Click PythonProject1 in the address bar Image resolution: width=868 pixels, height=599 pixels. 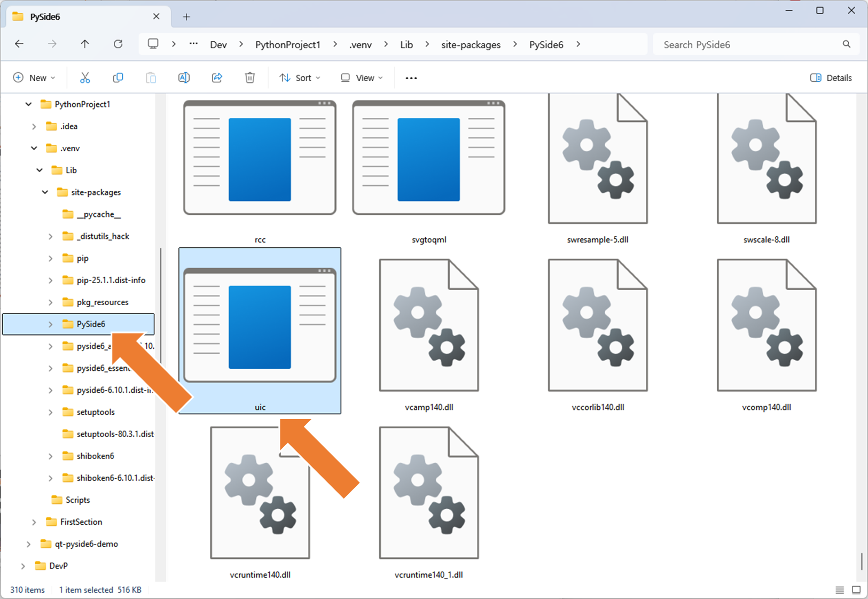288,44
